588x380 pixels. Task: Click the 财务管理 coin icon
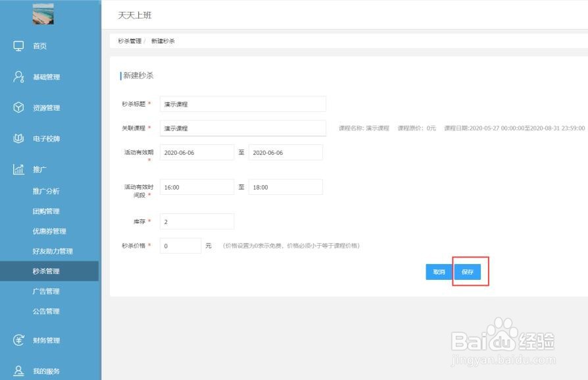coord(18,340)
